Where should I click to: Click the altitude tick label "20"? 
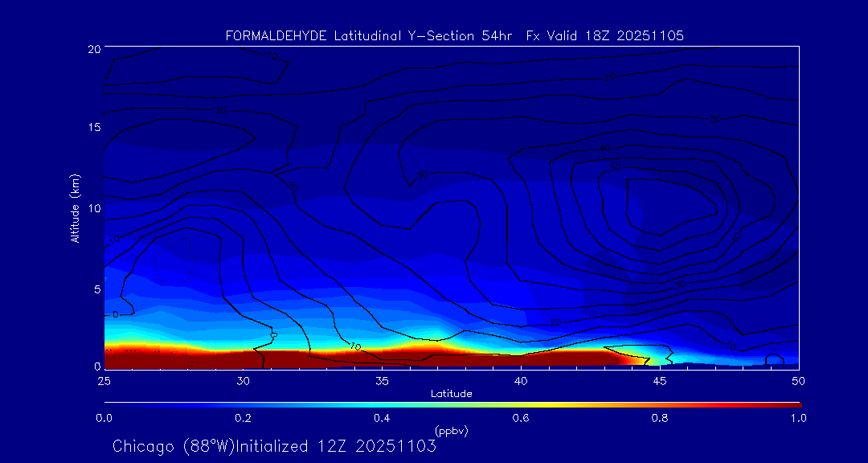pyautogui.click(x=93, y=48)
